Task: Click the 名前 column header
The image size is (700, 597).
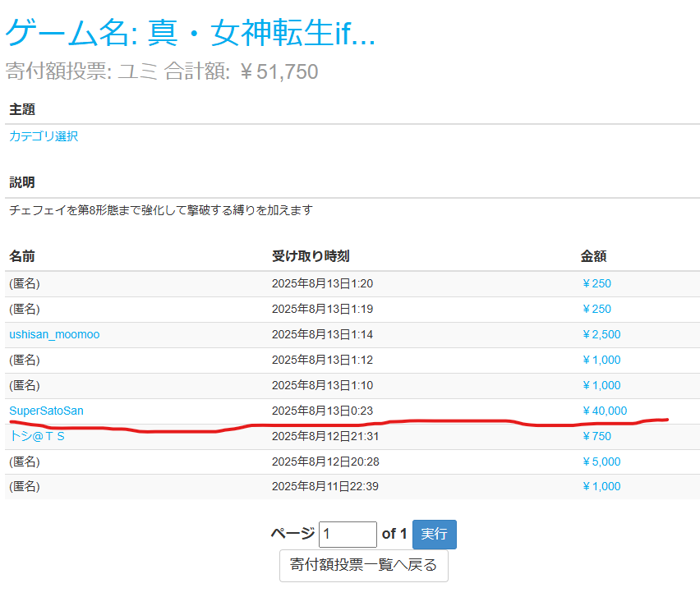Action: click(22, 257)
